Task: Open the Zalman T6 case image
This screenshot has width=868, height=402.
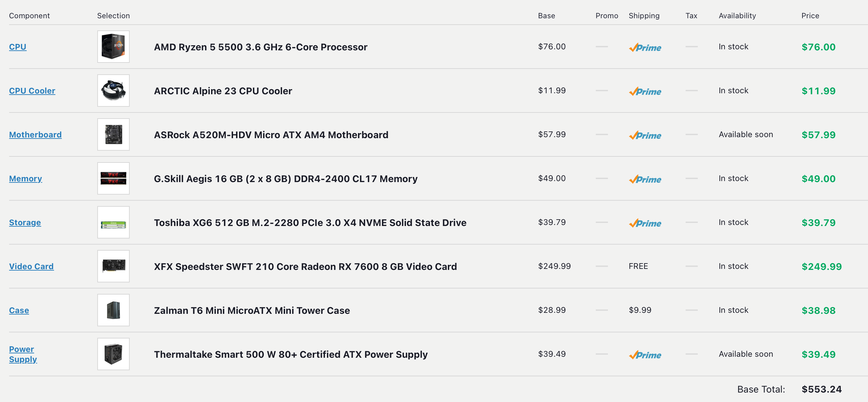Action: 113,310
